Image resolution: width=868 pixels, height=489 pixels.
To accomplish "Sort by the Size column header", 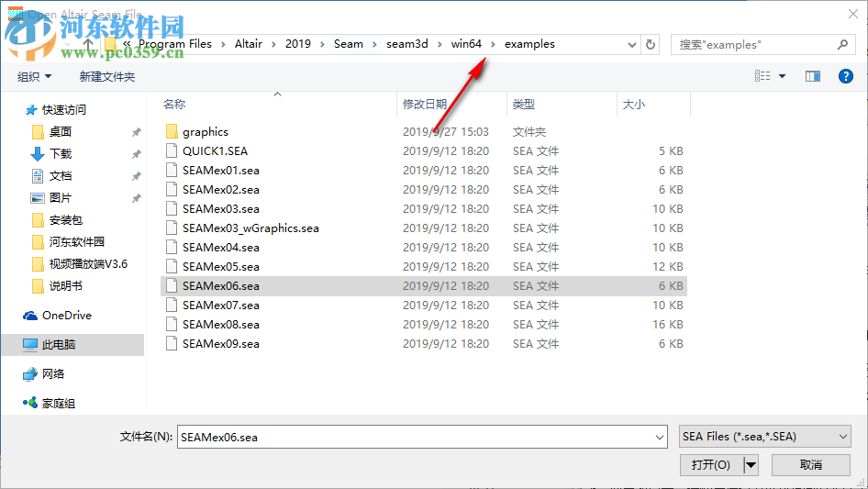I will 634,104.
